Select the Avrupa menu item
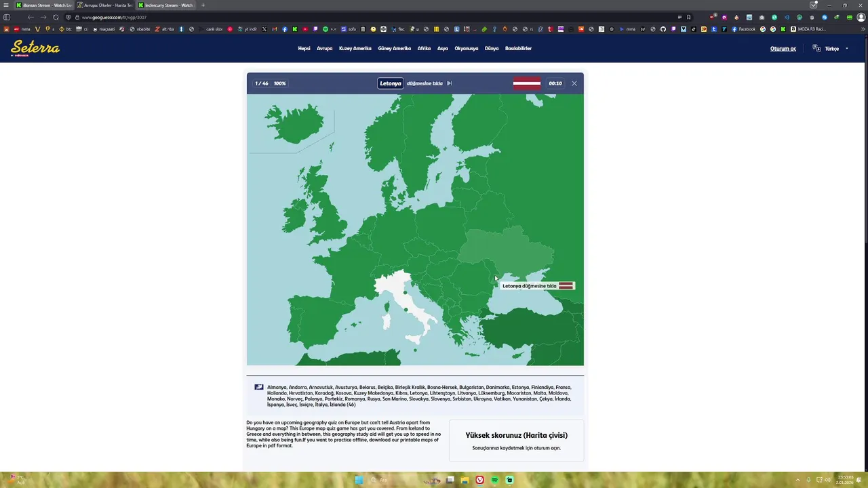This screenshot has width=868, height=488. click(x=324, y=49)
